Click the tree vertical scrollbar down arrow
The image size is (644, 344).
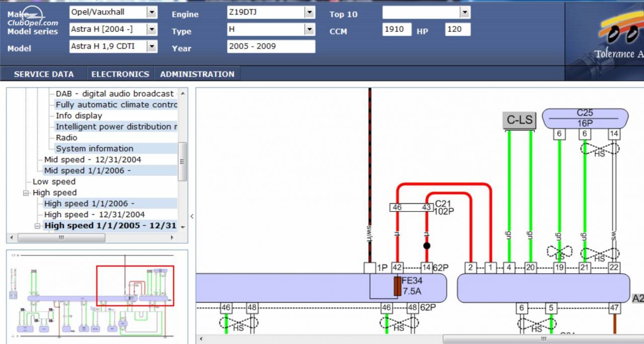click(x=183, y=228)
